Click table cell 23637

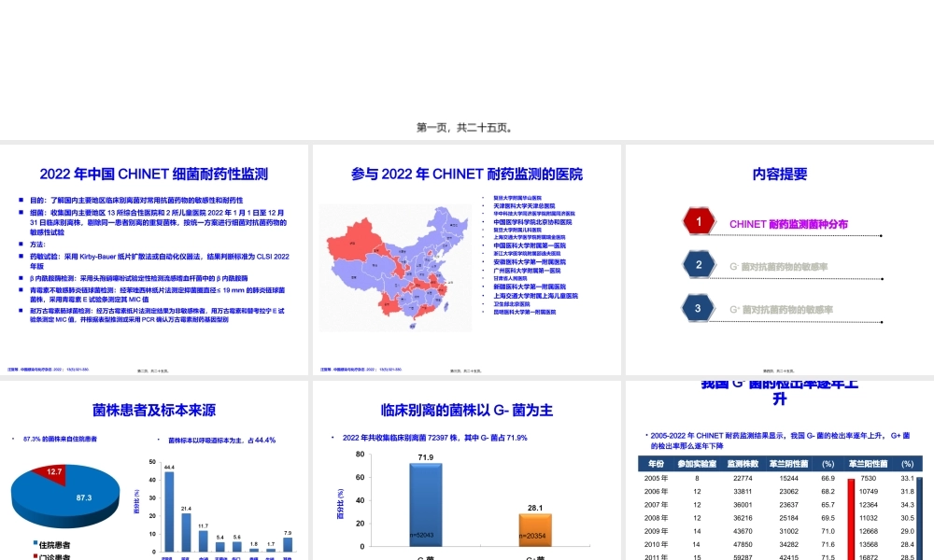point(788,505)
